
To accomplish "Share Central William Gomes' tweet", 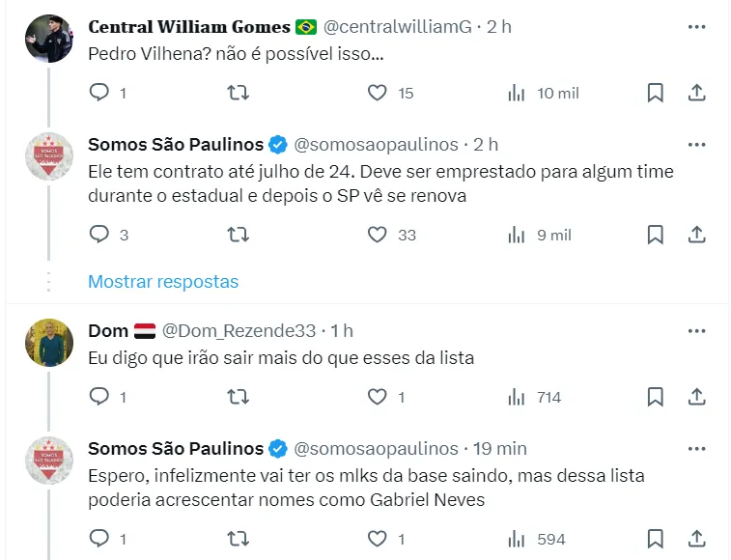I will pos(696,93).
